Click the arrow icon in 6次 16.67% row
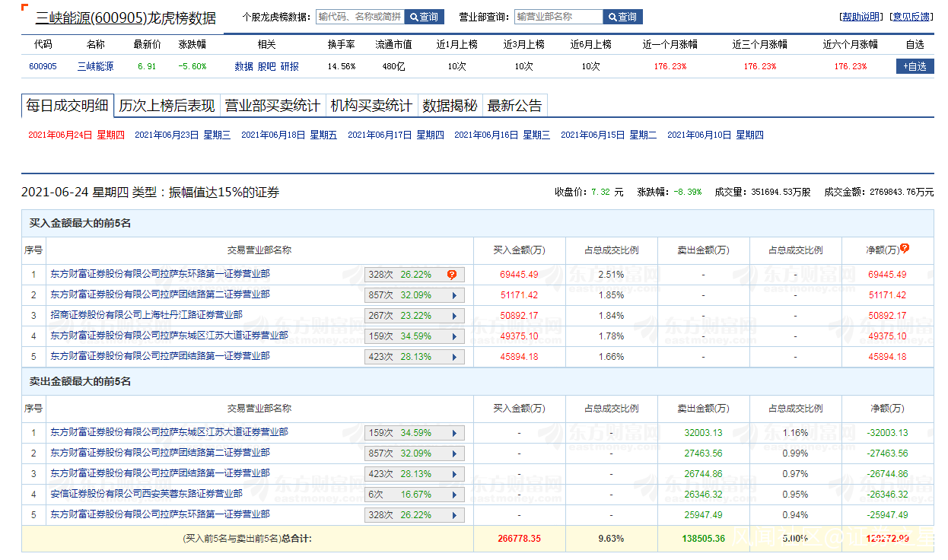The image size is (948, 560). click(x=455, y=495)
